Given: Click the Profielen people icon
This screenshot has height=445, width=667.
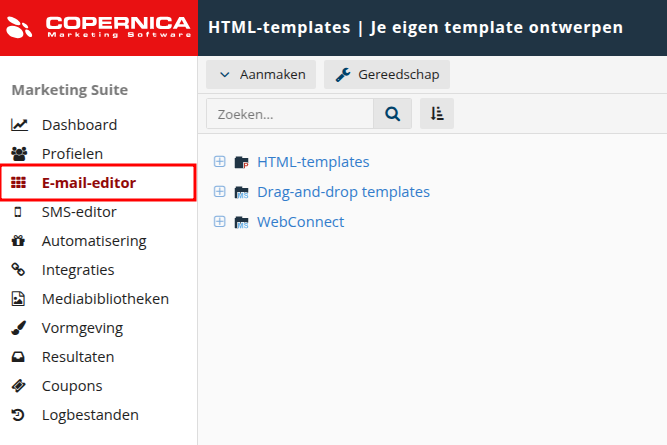Looking at the screenshot, I should (19, 154).
